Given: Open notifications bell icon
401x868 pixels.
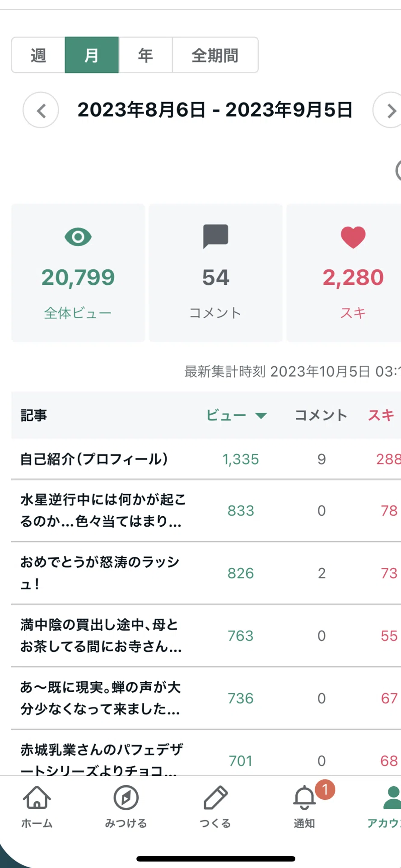Looking at the screenshot, I should [x=304, y=798].
